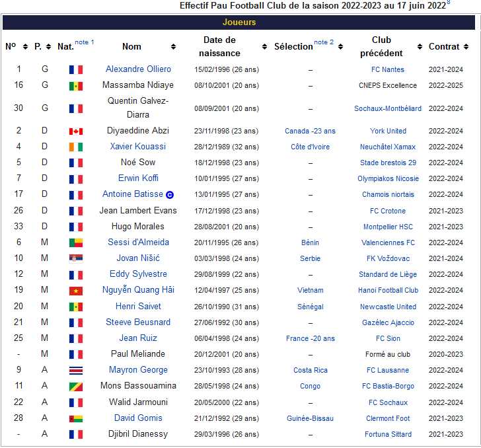The width and height of the screenshot is (481, 448).
Task: Open Guinée-Bissau selection link
Action: (310, 418)
